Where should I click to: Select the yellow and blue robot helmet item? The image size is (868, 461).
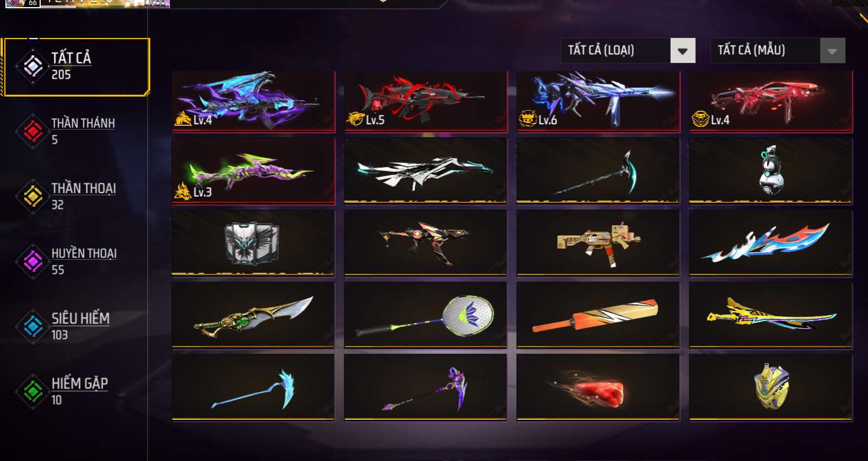coord(770,387)
